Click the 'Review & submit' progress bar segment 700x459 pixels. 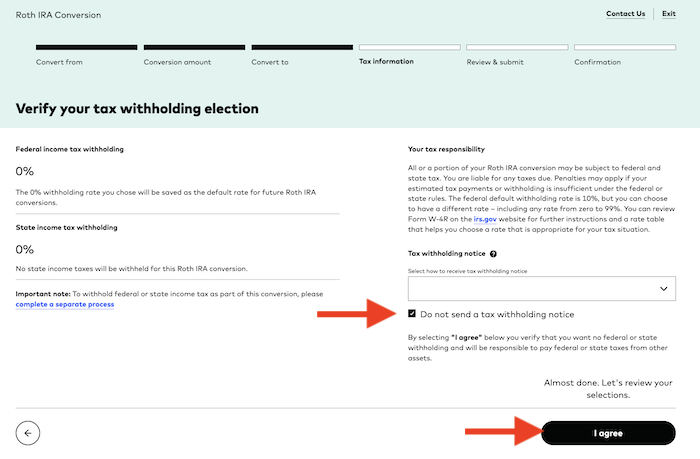tap(516, 47)
